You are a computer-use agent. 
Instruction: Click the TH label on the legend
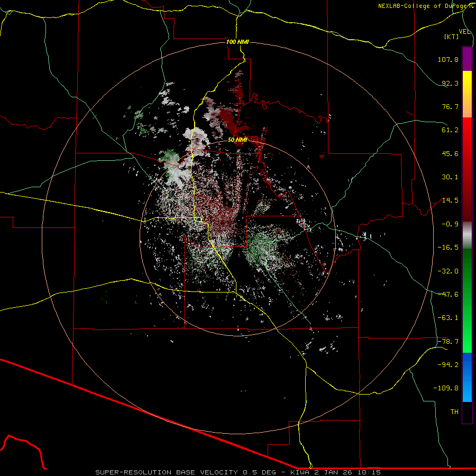click(454, 412)
